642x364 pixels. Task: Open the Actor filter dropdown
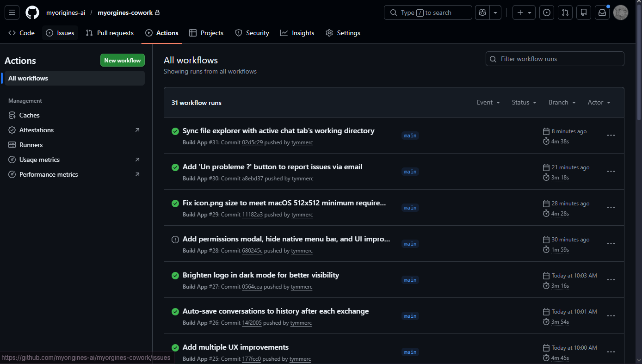(x=599, y=102)
